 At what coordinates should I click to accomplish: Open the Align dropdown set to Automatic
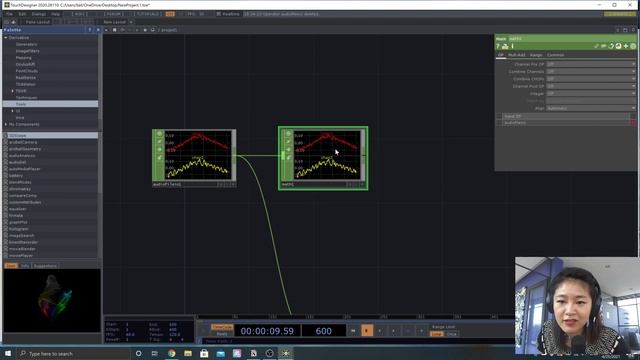click(591, 108)
